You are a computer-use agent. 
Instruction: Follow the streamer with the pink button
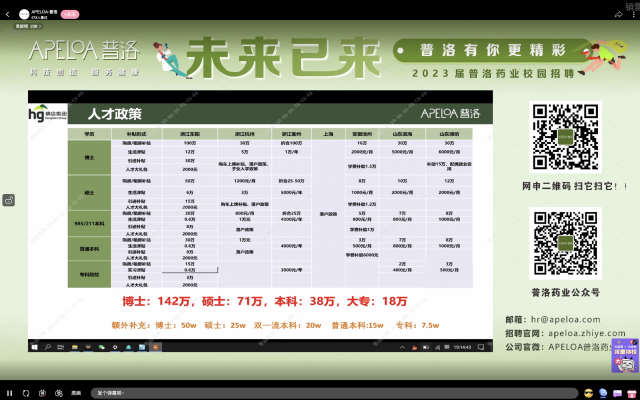[x=70, y=14]
